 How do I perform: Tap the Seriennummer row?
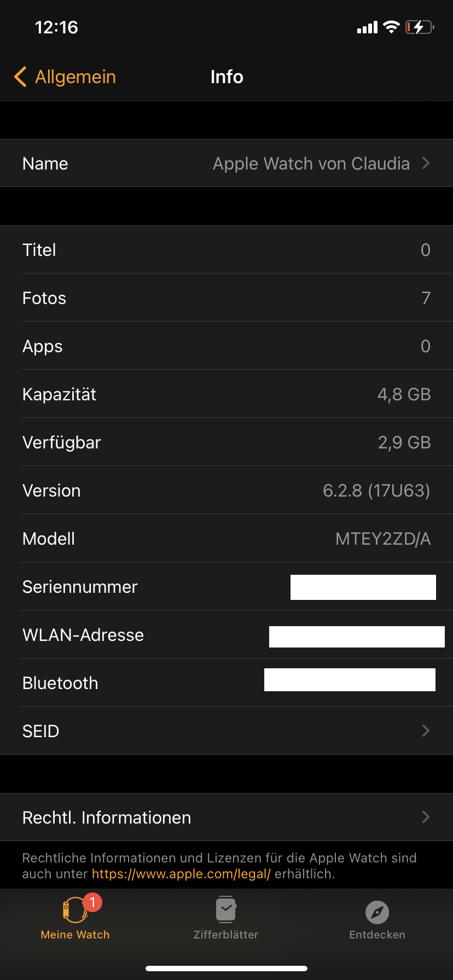pos(80,587)
